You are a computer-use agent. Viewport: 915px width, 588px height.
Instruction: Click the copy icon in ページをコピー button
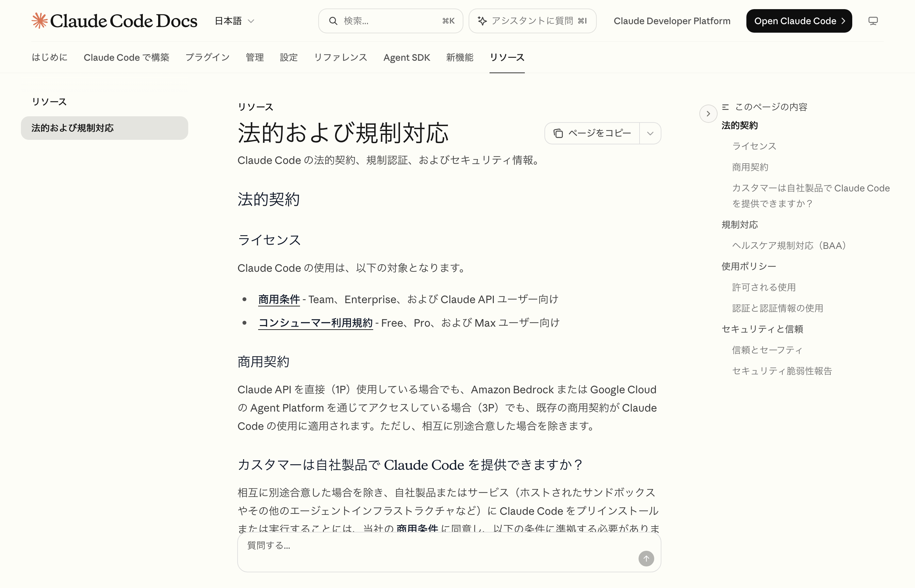[558, 133]
